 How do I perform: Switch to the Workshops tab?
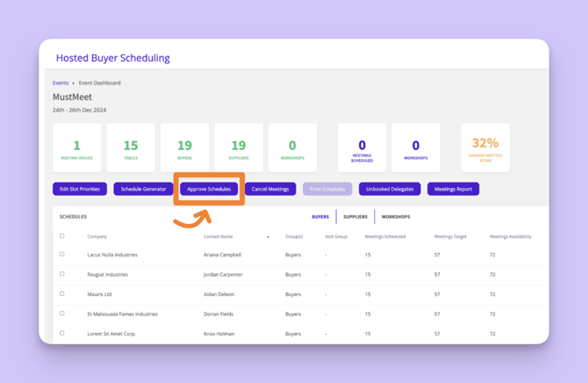click(x=396, y=216)
